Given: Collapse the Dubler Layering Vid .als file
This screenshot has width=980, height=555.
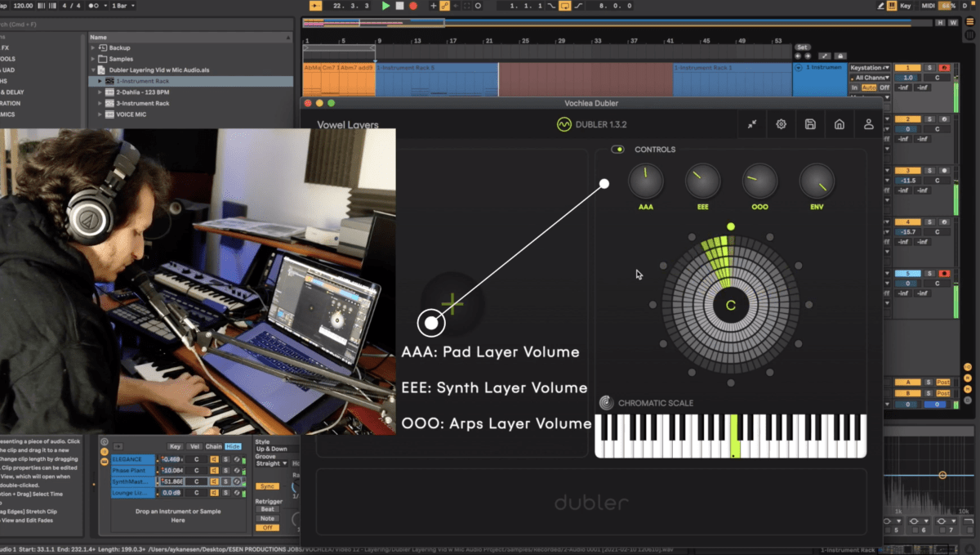Looking at the screenshot, I should click(93, 70).
